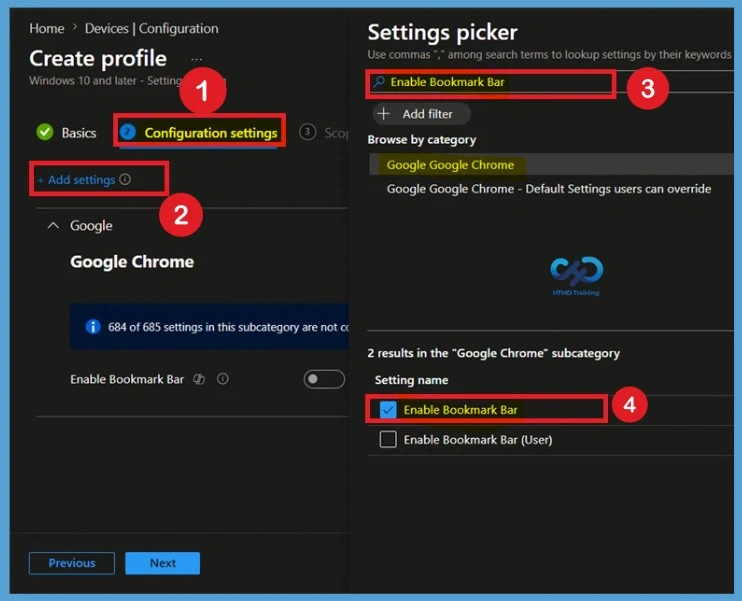Screen dimensions: 742x601
Task: Open info tooltip for Enable Bookmark Bar
Action: click(222, 379)
